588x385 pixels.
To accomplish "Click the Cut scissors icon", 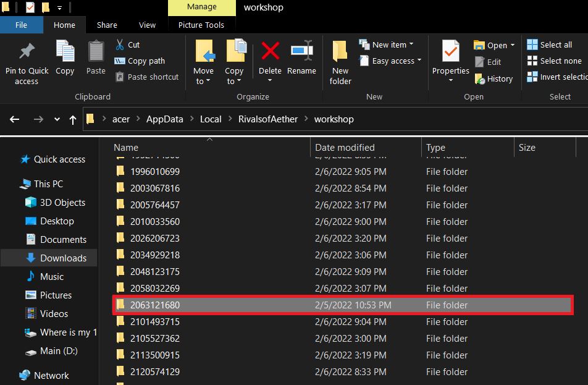I will (x=120, y=44).
